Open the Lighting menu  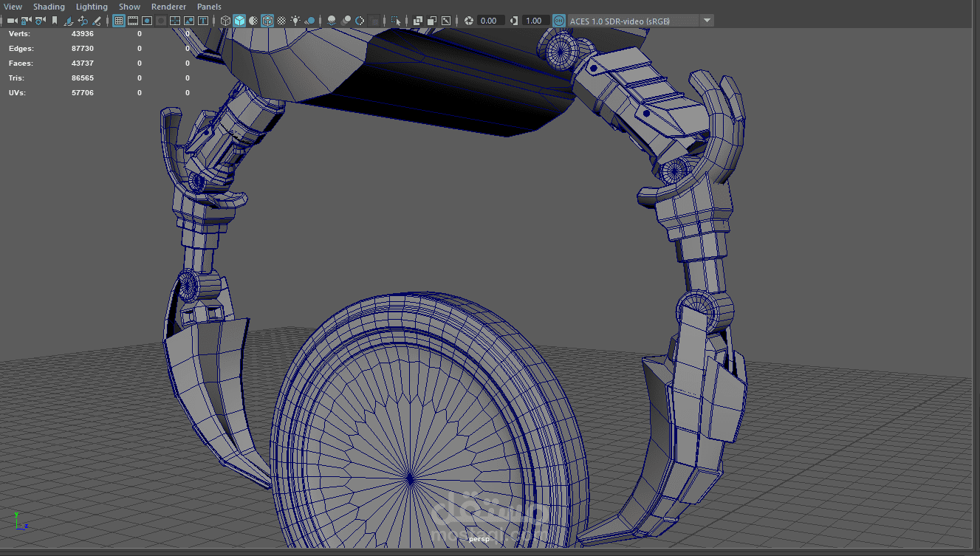[x=92, y=7]
